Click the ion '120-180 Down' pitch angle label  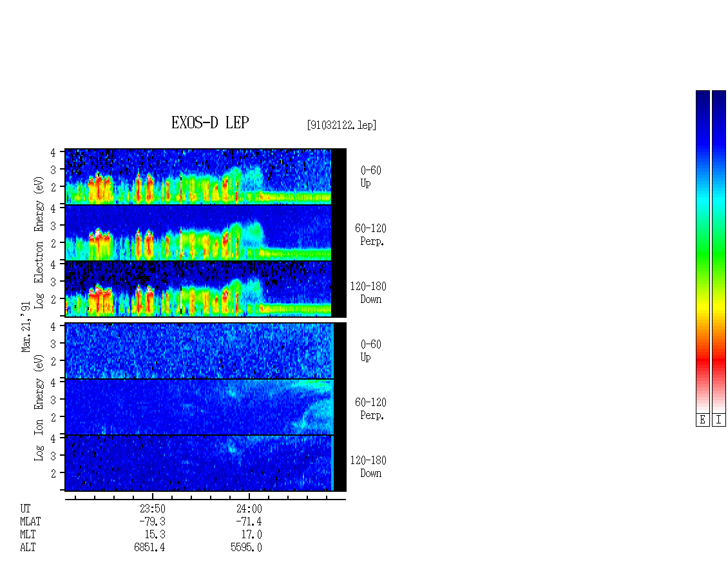pos(368,467)
